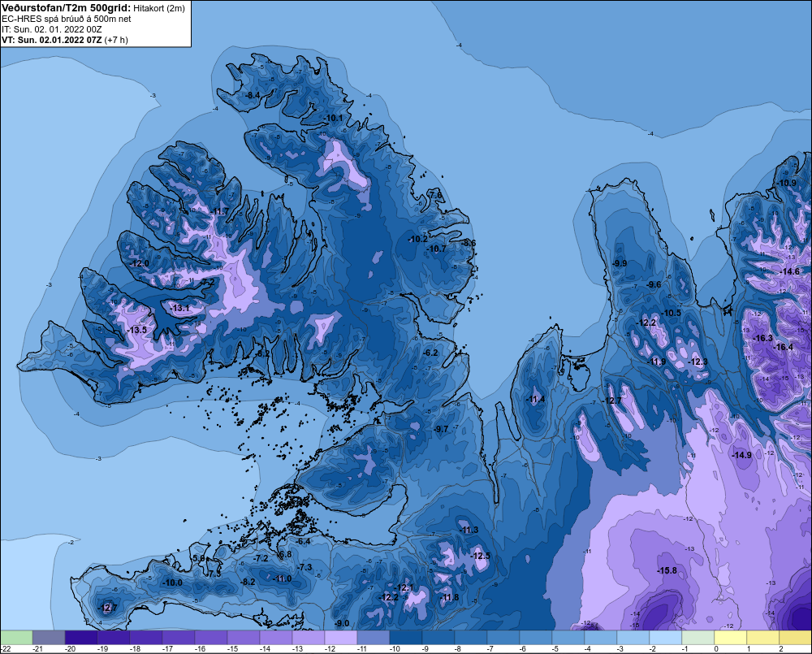Click the -12.1 temperature label
The image size is (812, 654).
click(x=405, y=587)
